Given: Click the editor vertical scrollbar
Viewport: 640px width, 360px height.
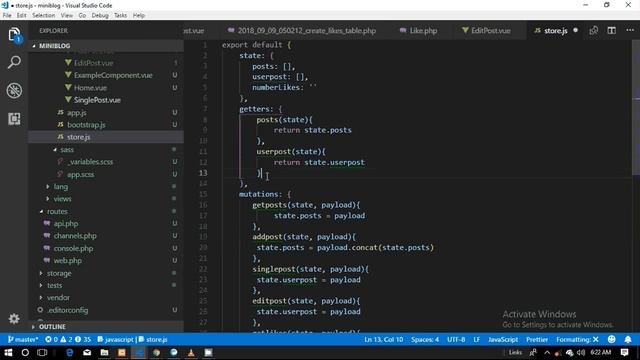Looking at the screenshot, I should (x=636, y=108).
